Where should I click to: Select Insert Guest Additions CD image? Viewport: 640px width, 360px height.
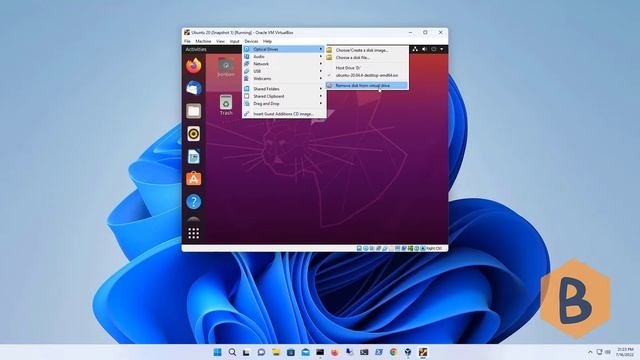point(284,114)
